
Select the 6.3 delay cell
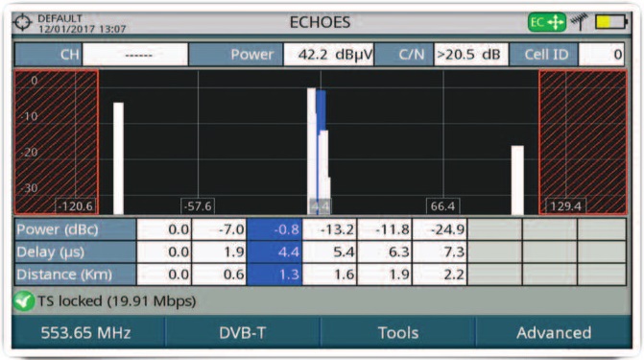tap(385, 252)
